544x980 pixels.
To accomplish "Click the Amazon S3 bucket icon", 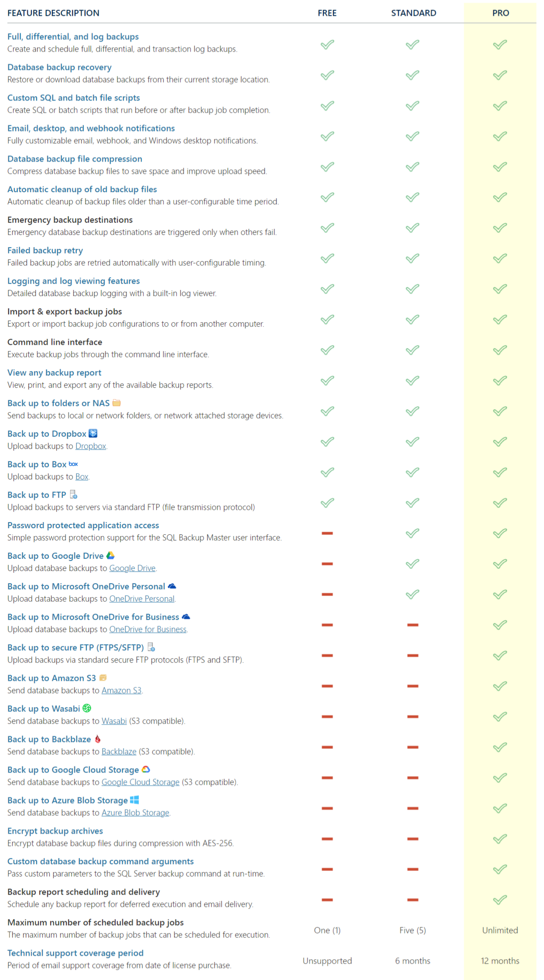I will point(103,678).
